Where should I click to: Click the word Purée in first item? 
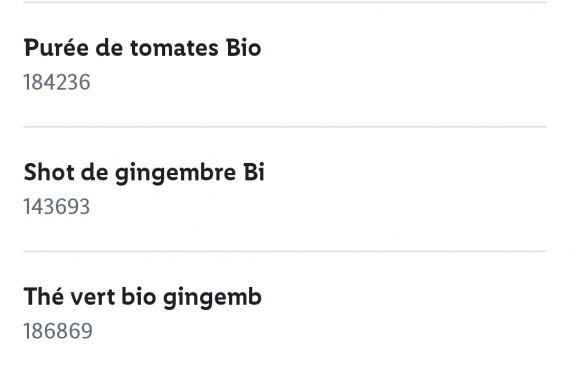pyautogui.click(x=56, y=48)
